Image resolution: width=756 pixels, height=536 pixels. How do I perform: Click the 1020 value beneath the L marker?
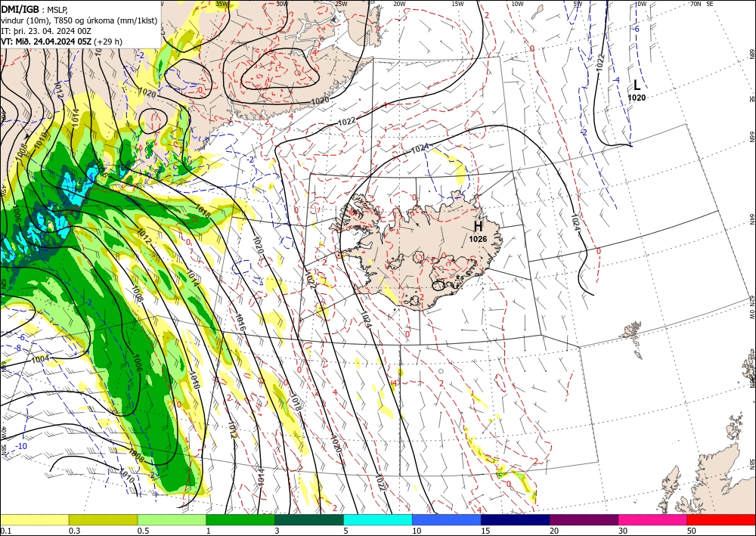637,98
